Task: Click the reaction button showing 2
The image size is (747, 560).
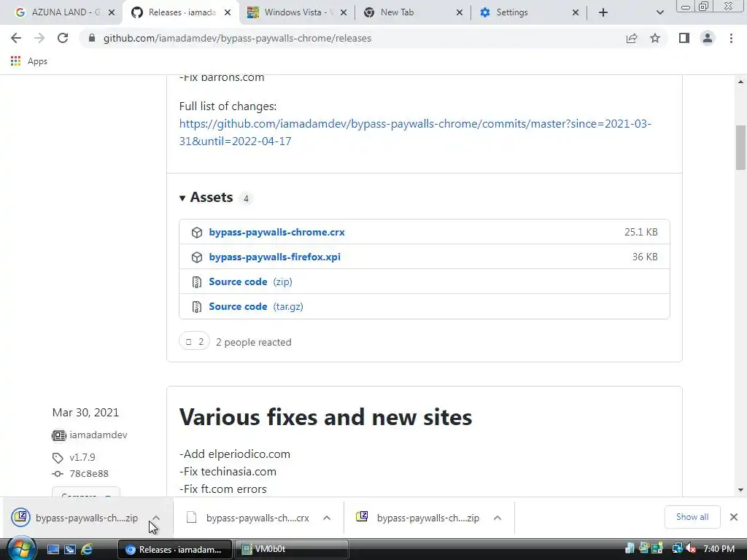Action: (194, 341)
